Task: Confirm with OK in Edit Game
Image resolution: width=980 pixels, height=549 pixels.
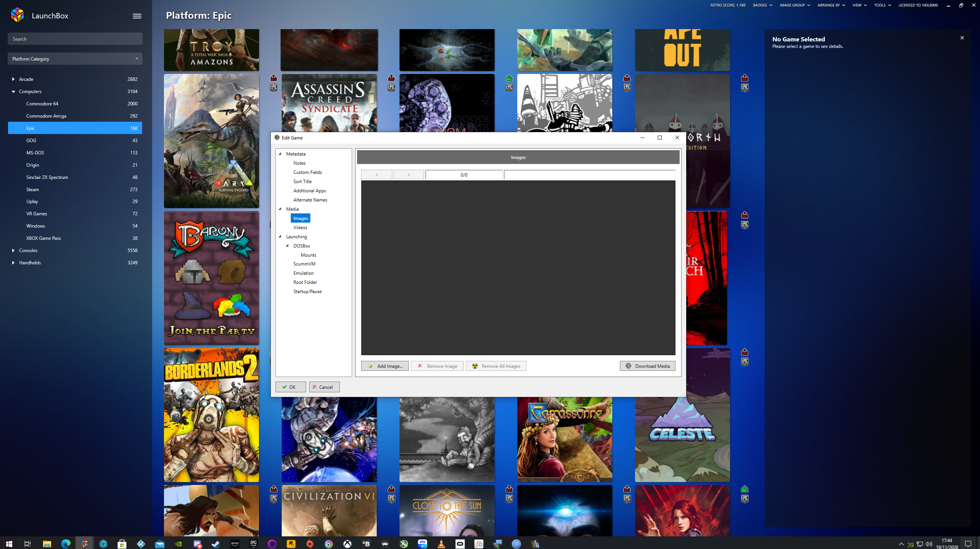Action: [290, 387]
